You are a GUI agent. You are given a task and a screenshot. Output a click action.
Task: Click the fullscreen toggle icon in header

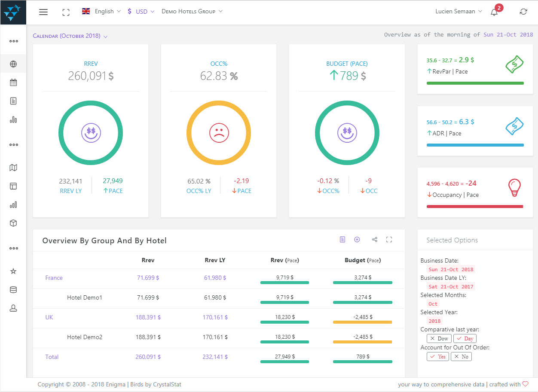click(66, 12)
